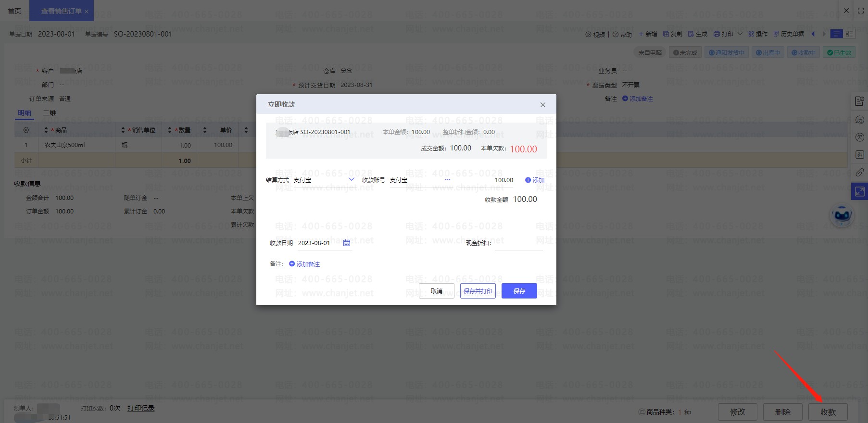The width and height of the screenshot is (868, 423).
Task: Cancel the payment with 取消
Action: [x=436, y=291]
